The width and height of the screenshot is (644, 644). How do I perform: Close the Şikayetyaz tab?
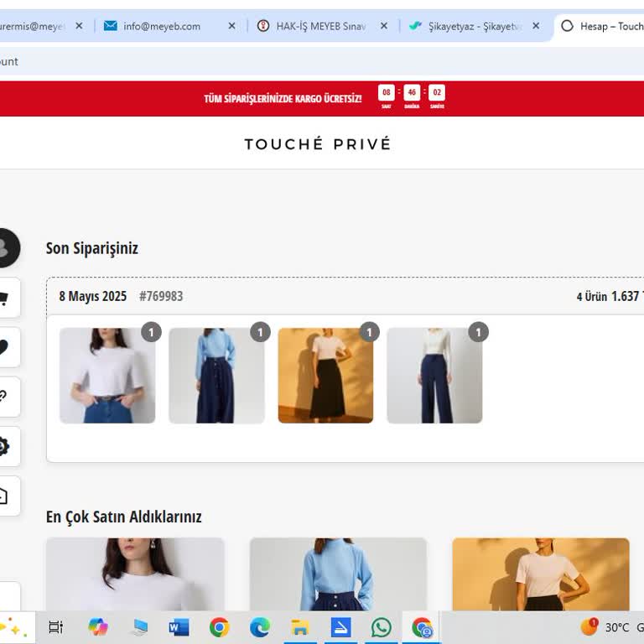(536, 26)
